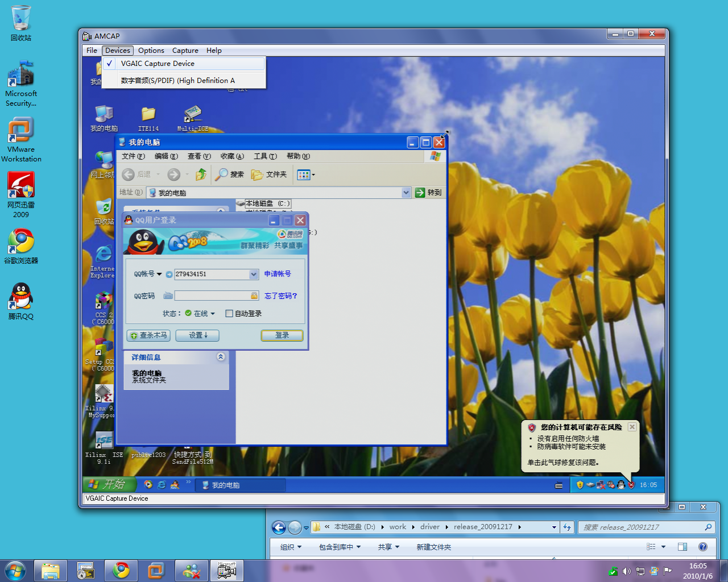The image size is (728, 582).
Task: Open the 回收站 recycle bin desktop icon
Action: [21, 24]
